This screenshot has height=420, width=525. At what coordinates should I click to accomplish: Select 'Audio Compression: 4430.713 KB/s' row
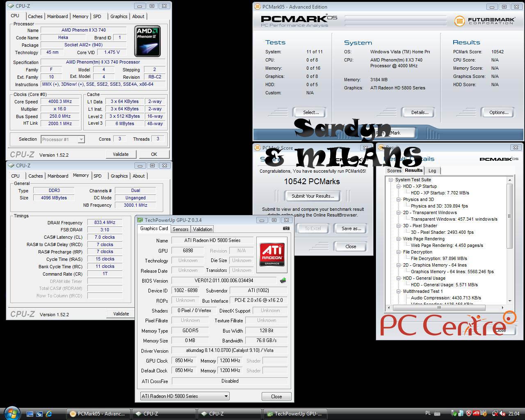(x=446, y=298)
